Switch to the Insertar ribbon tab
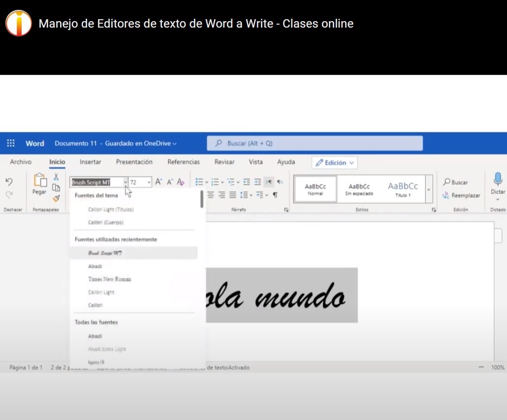 (x=90, y=162)
